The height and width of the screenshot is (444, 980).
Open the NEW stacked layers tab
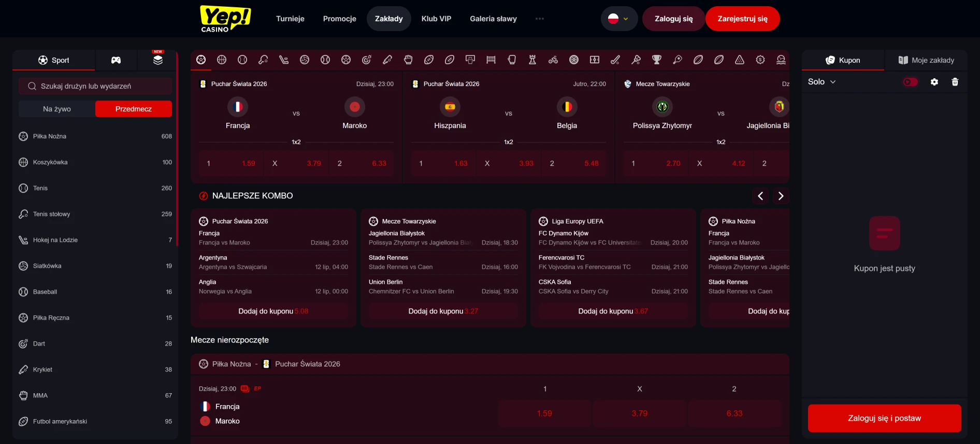[158, 60]
